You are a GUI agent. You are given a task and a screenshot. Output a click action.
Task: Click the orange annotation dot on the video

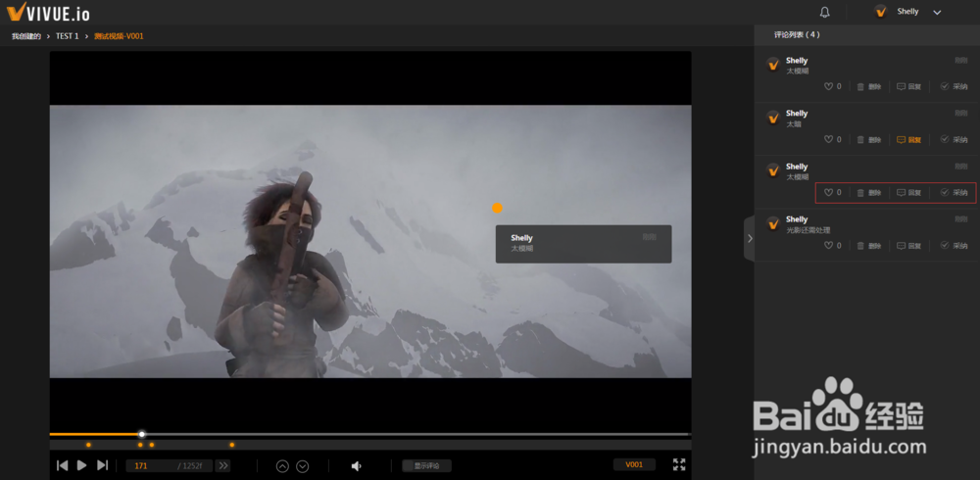pyautogui.click(x=497, y=208)
